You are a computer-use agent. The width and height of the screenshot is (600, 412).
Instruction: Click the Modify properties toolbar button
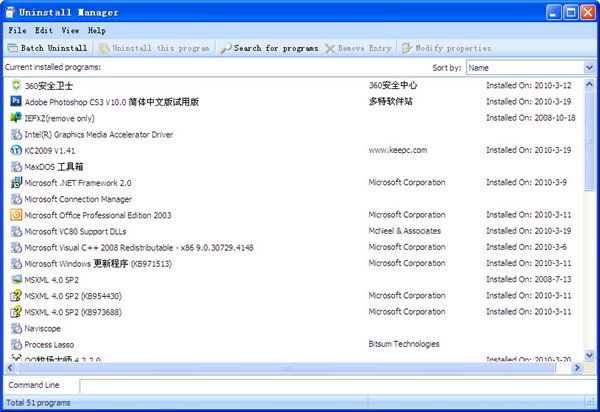point(446,48)
